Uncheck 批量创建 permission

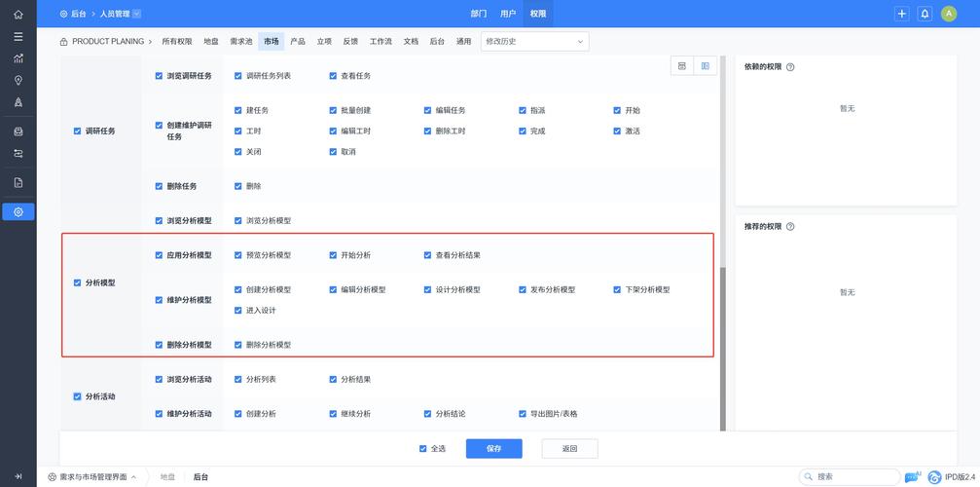333,110
